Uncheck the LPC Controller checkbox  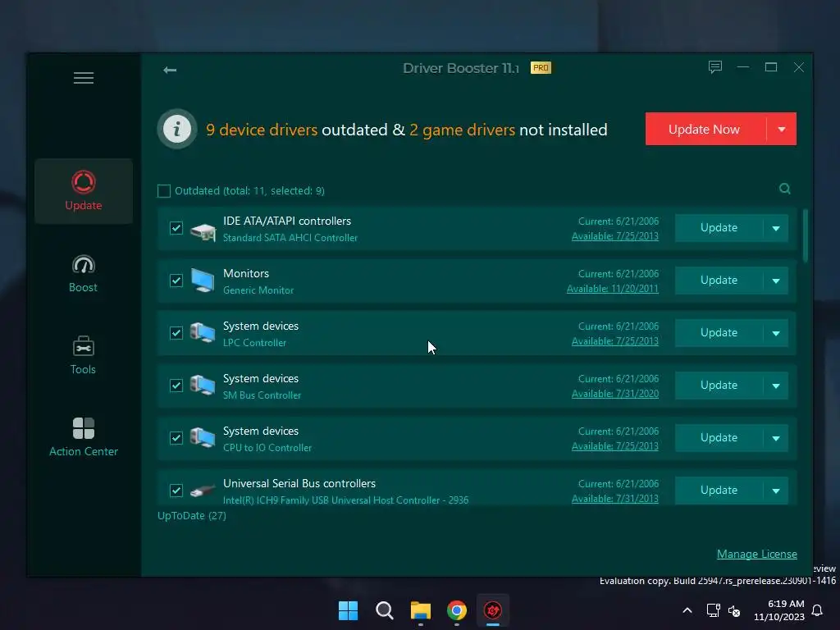[x=176, y=333]
